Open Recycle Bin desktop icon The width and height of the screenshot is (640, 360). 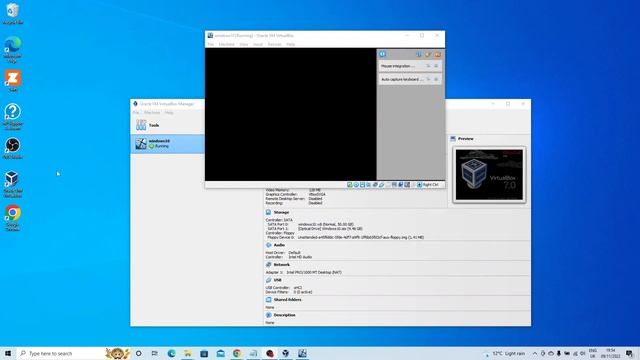click(x=13, y=13)
